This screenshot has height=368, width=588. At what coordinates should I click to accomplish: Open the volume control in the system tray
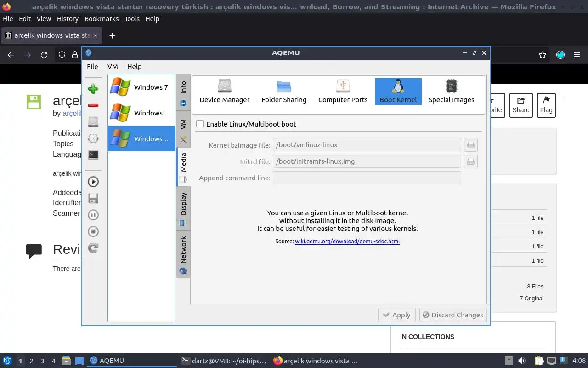[522, 361]
